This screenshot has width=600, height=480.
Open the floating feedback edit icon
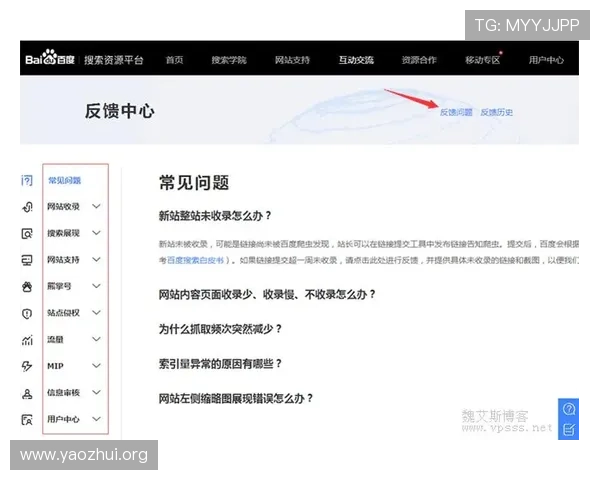click(x=569, y=429)
